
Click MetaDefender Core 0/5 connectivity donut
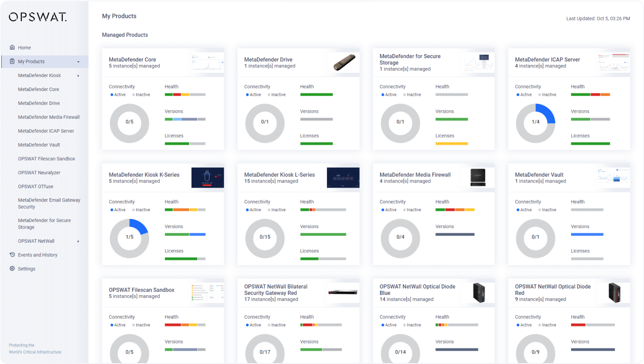click(129, 123)
